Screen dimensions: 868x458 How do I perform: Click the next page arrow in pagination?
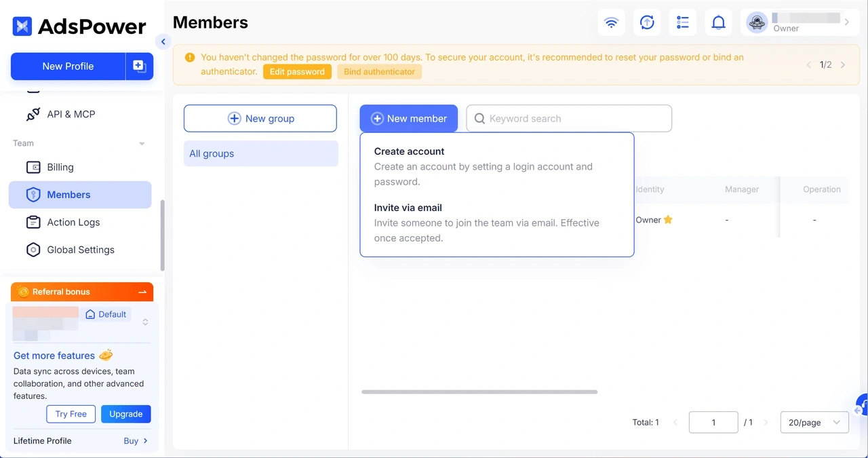tap(766, 422)
